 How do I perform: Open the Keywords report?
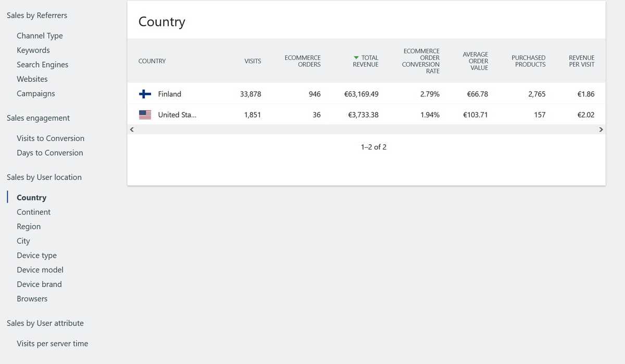[33, 51]
